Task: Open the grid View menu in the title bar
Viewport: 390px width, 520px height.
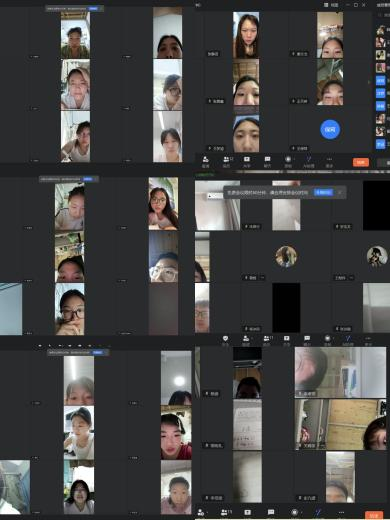Action: [331, 5]
